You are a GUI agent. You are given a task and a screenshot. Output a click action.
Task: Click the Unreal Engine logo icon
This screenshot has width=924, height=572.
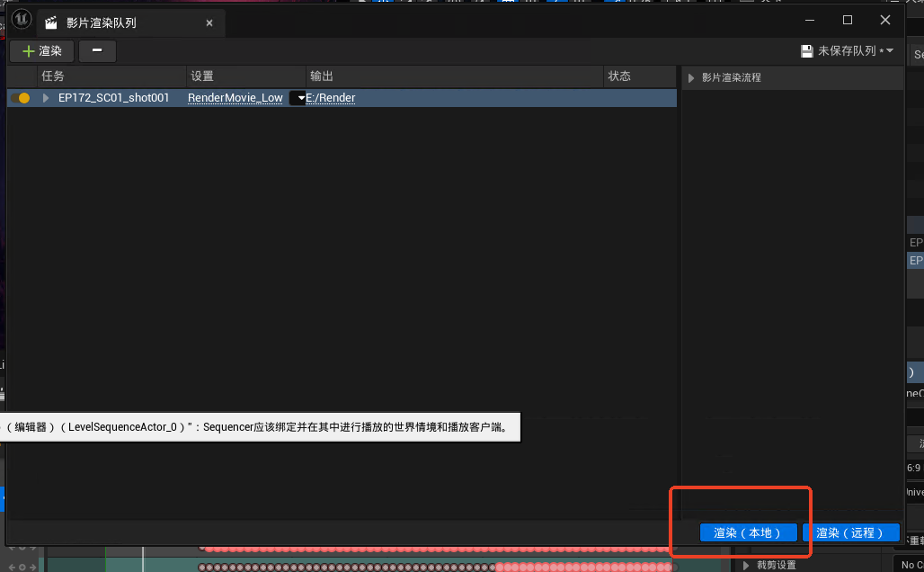tap(21, 20)
